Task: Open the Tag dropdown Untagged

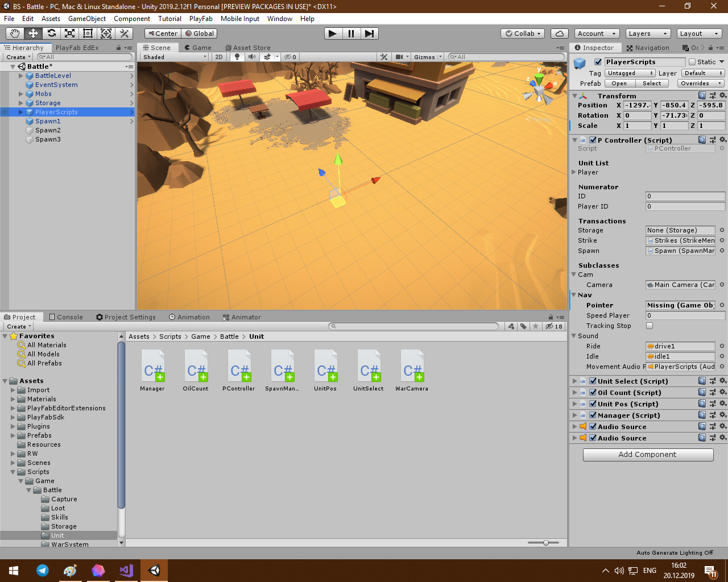Action: click(630, 73)
